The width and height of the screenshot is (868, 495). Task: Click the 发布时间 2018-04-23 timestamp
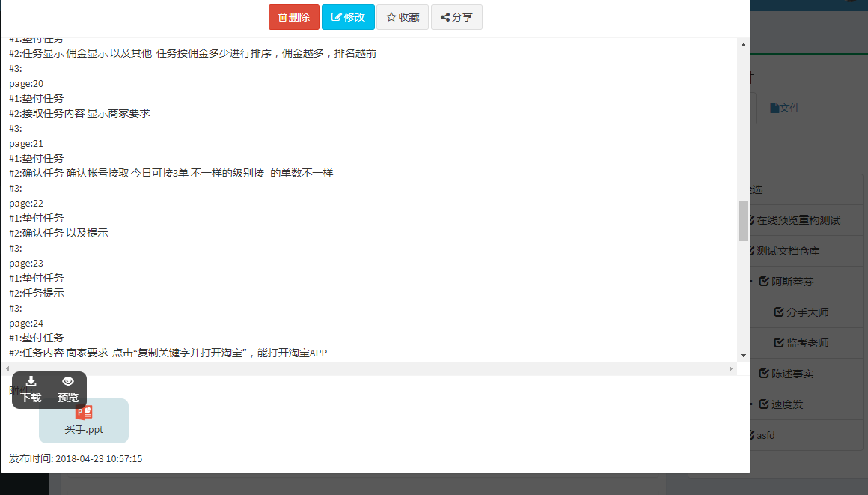tap(76, 458)
